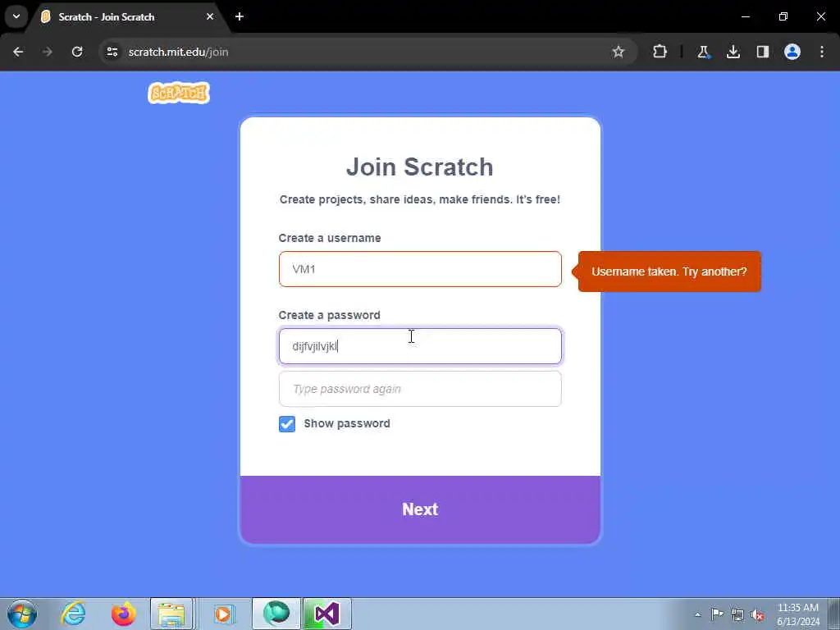
Task: Close the Scratch - Join Scratch tab
Action: pyautogui.click(x=210, y=16)
